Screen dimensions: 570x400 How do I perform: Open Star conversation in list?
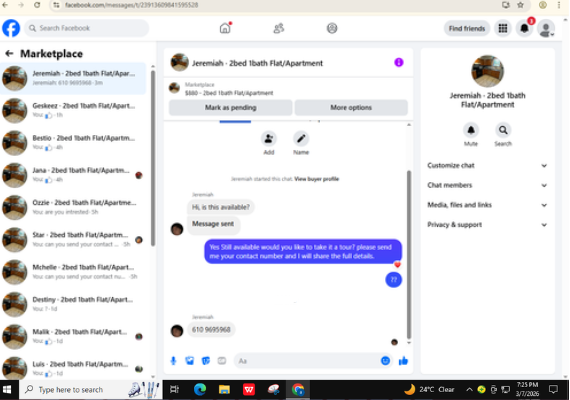click(73, 240)
